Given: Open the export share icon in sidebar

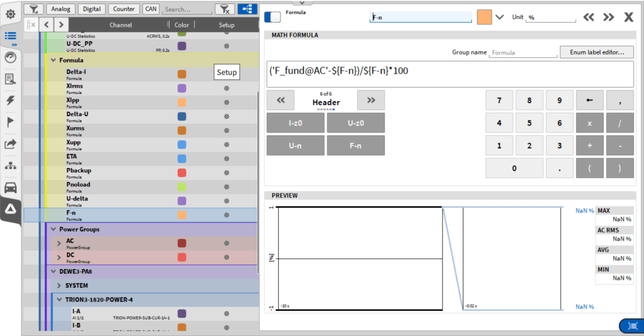Looking at the screenshot, I should pos(11,144).
